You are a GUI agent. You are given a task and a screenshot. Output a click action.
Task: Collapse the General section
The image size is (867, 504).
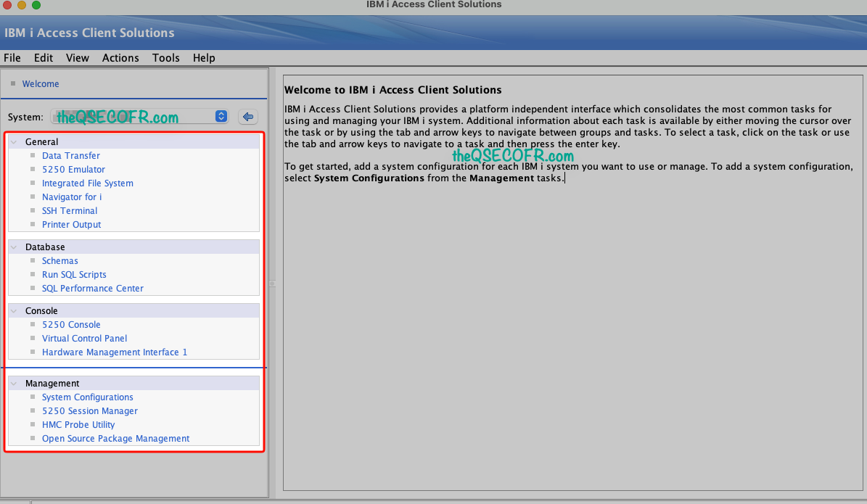coord(15,142)
